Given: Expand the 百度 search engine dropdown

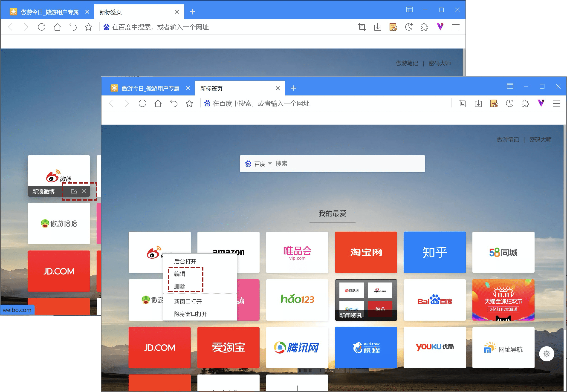Looking at the screenshot, I should (x=270, y=164).
